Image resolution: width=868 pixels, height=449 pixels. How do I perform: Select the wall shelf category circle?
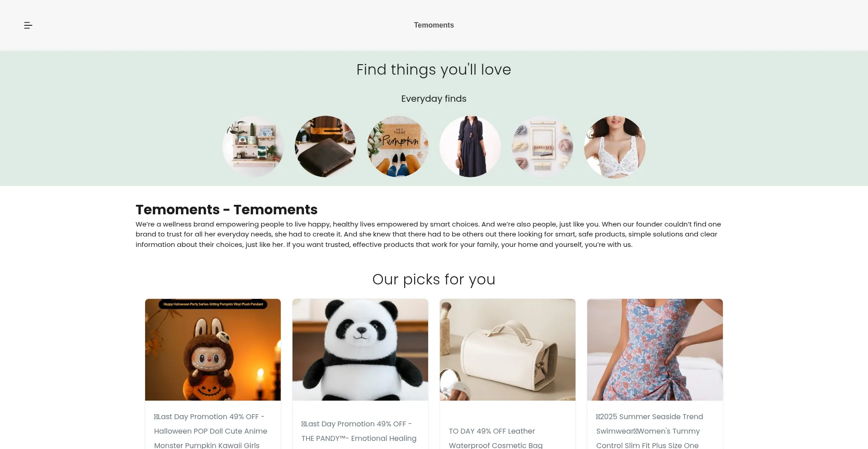(x=253, y=147)
